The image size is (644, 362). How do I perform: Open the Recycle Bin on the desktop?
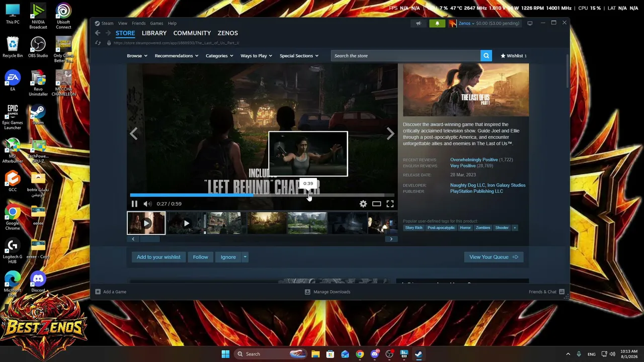(13, 47)
